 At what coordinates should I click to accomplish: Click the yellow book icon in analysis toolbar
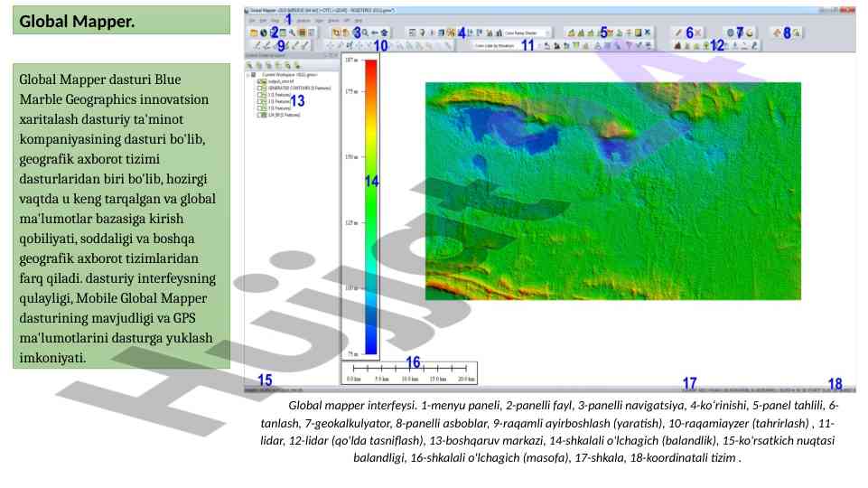[639, 33]
